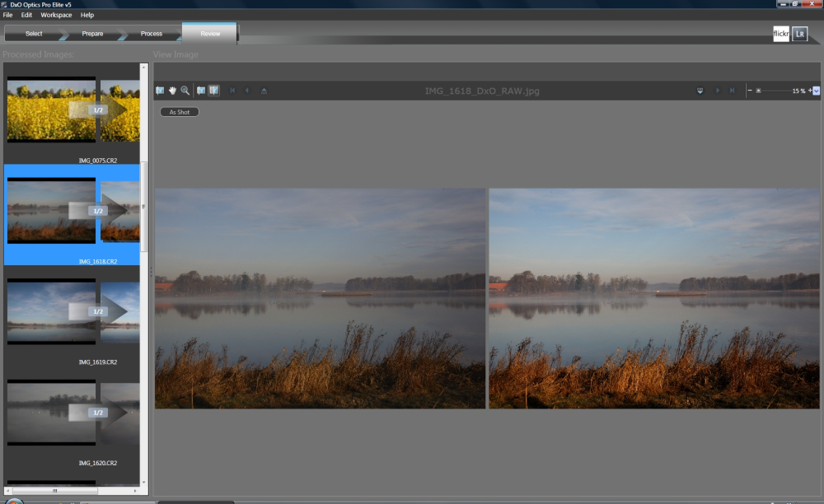Screen dimensions: 824x504
Task: Go to first image arrow
Action: tap(232, 91)
